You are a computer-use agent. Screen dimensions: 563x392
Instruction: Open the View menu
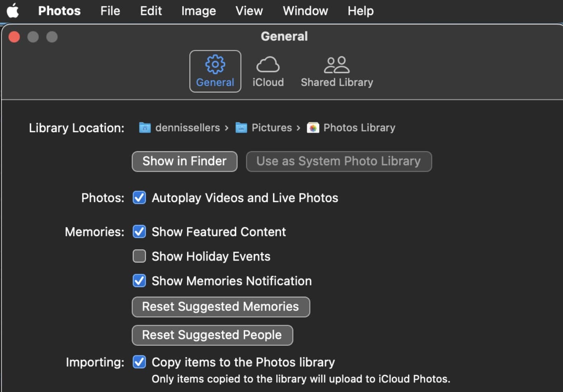[x=249, y=11]
